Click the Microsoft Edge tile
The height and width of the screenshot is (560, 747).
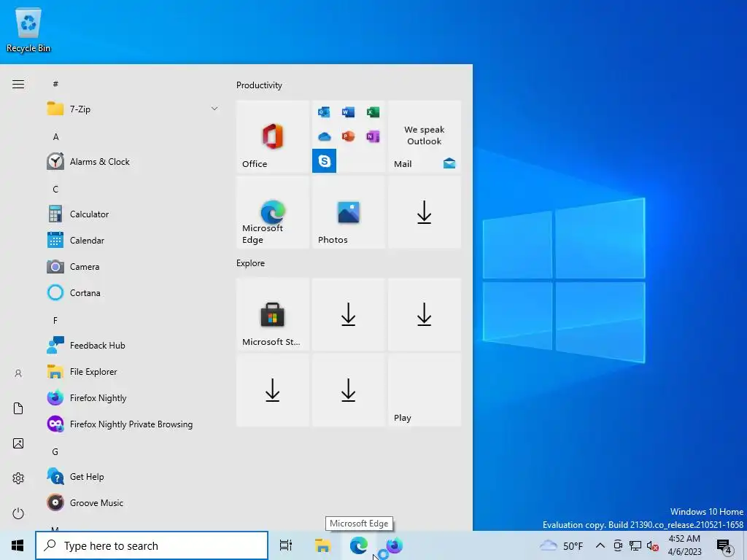(x=273, y=212)
